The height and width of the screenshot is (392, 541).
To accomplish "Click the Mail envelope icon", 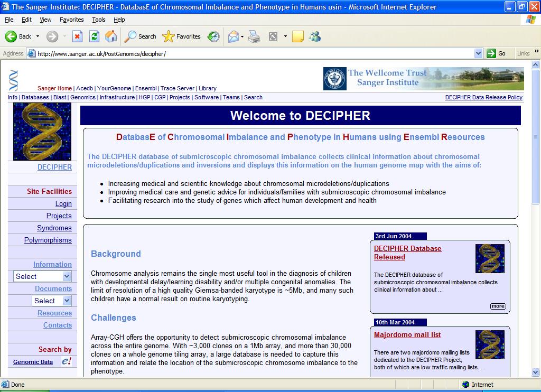I will point(233,36).
